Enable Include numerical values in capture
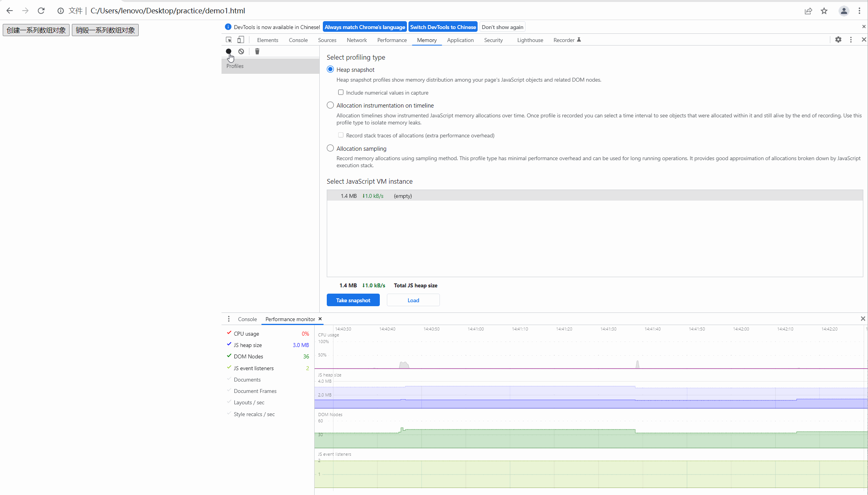The image size is (868, 495). (341, 92)
